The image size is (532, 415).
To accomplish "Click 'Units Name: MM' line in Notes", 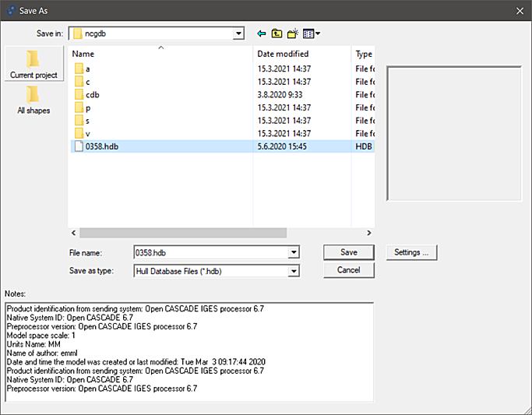I will pos(33,344).
